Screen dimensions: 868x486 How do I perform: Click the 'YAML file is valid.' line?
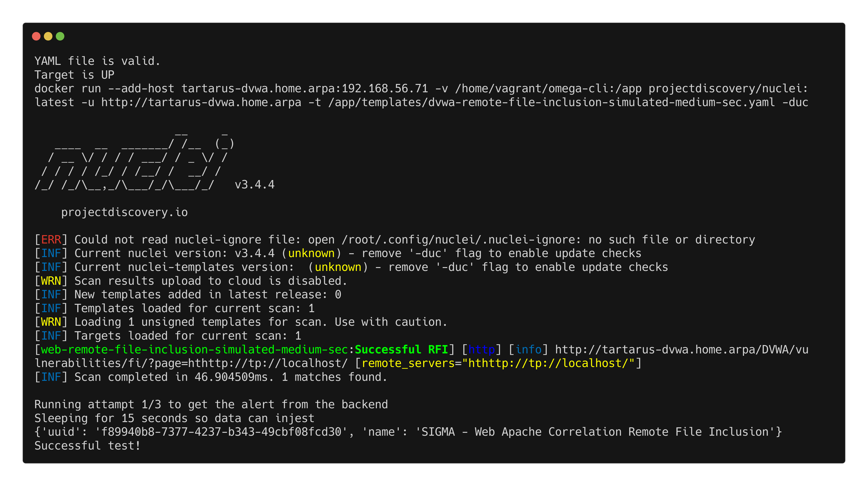click(x=97, y=61)
